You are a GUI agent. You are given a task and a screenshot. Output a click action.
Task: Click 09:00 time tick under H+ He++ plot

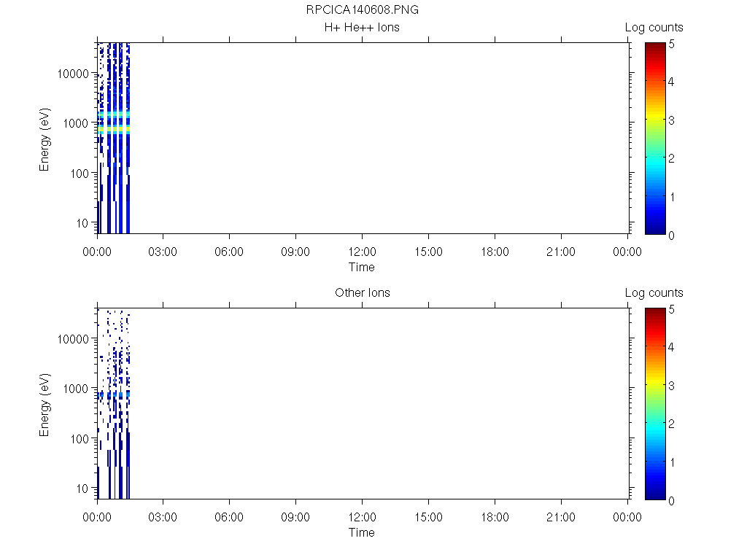[295, 252]
